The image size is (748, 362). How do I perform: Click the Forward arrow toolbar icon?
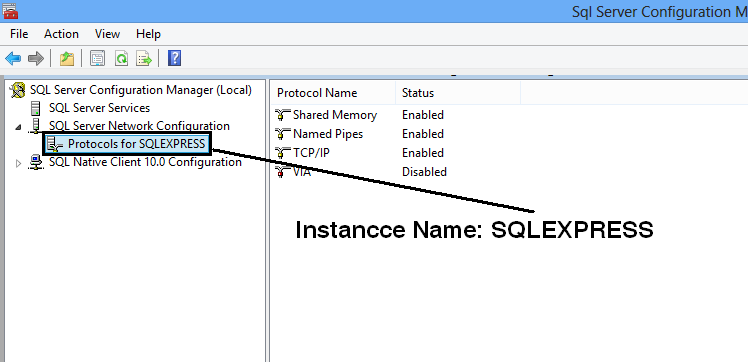coord(36,59)
